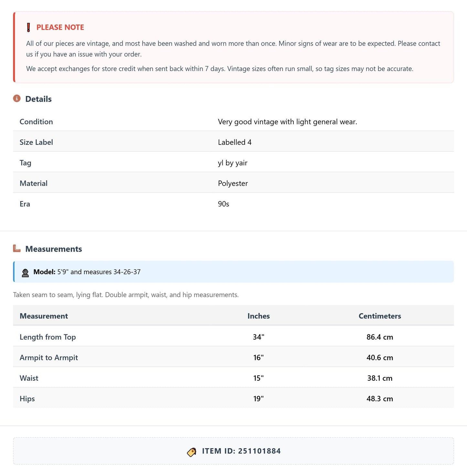Click the Inches column header
The height and width of the screenshot is (476, 467).
pyautogui.click(x=259, y=316)
